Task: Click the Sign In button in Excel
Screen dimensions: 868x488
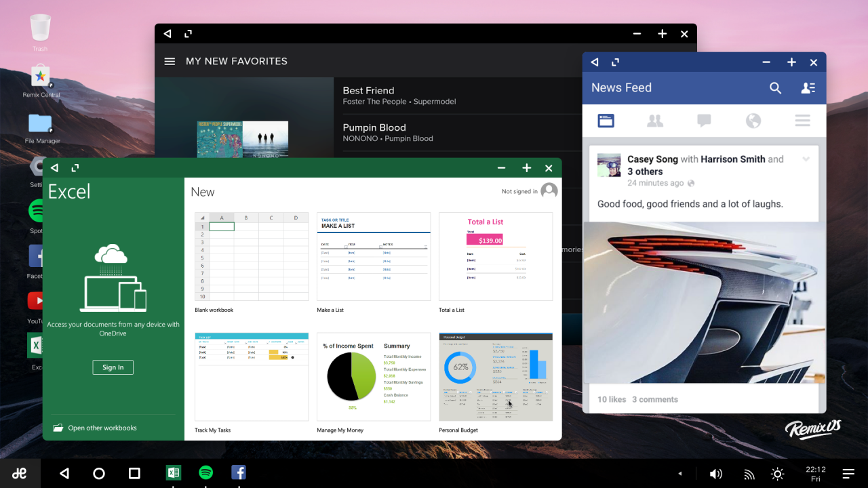Action: pos(113,367)
